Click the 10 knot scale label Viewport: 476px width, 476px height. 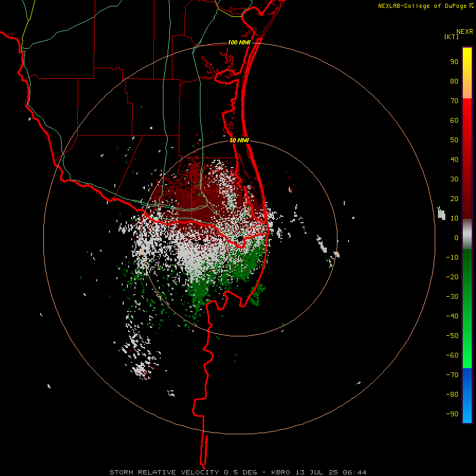(x=454, y=218)
